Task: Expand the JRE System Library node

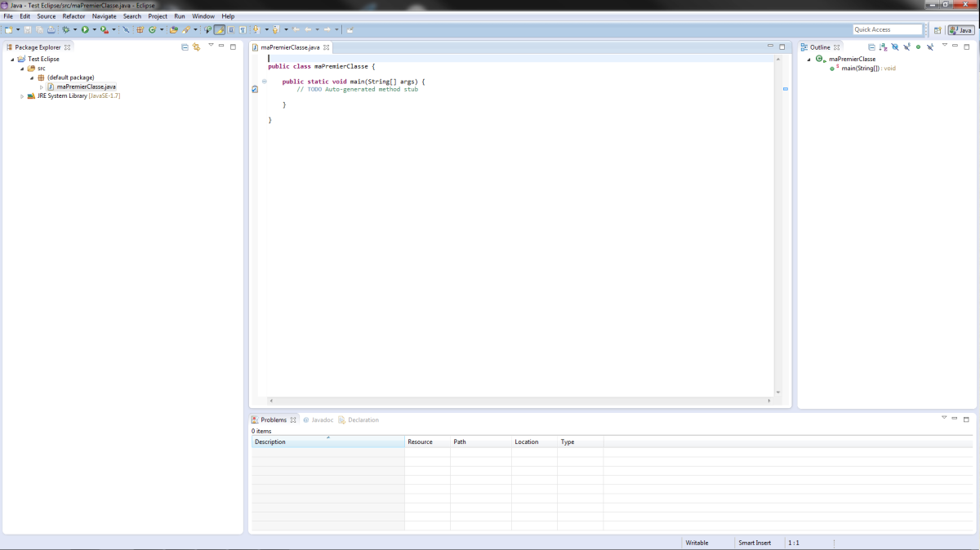Action: [x=22, y=96]
